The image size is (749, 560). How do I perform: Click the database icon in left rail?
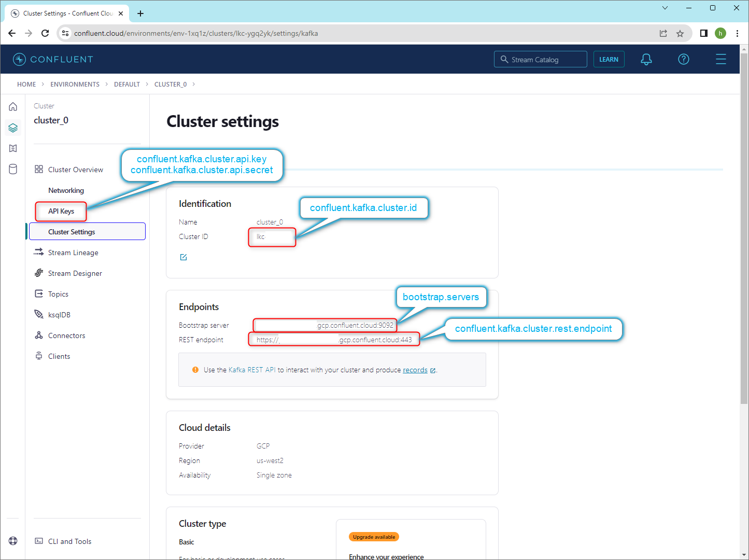click(13, 169)
